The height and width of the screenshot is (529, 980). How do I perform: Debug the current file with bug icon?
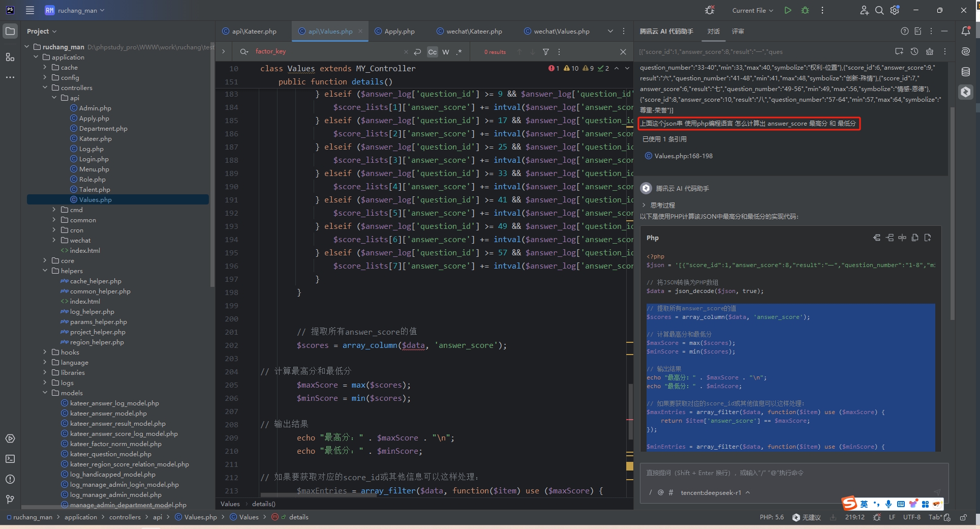[805, 10]
